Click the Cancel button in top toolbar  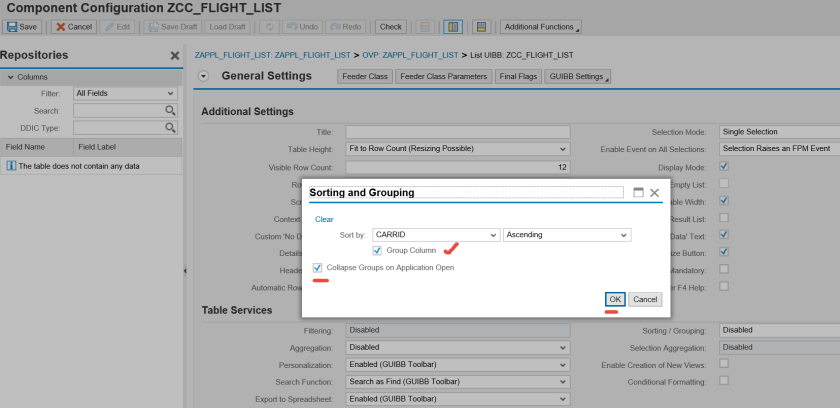74,27
